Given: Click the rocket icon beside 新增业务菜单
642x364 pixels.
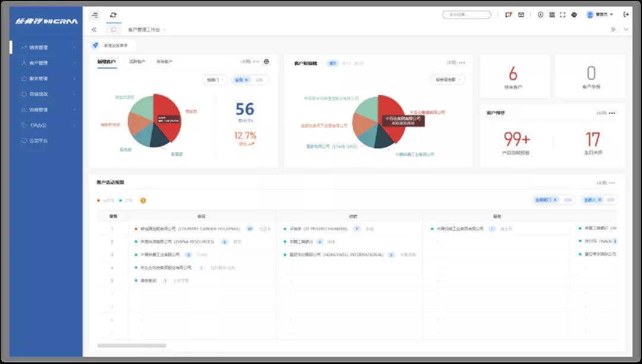Looking at the screenshot, I should tap(95, 45).
